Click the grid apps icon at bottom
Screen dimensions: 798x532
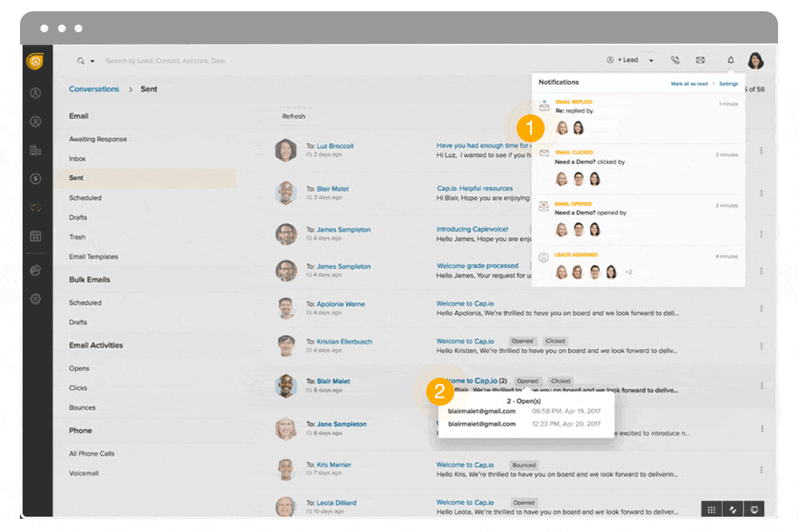pos(712,509)
